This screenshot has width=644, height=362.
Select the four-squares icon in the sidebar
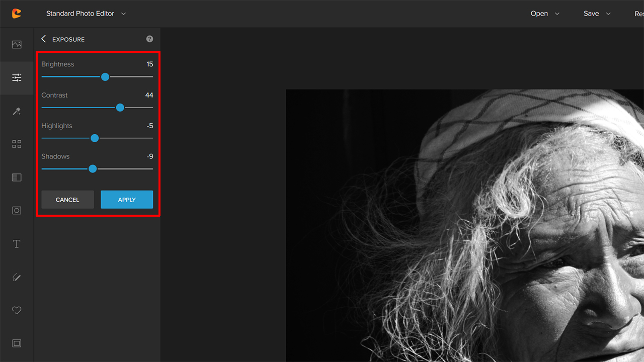tap(17, 144)
